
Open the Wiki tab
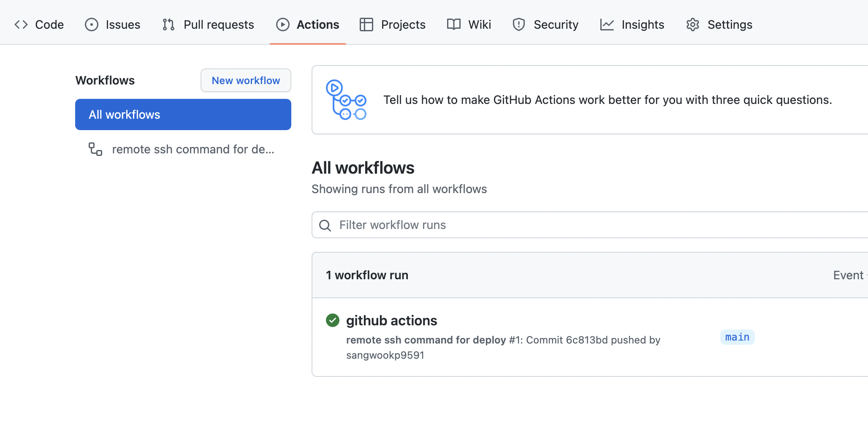point(469,25)
